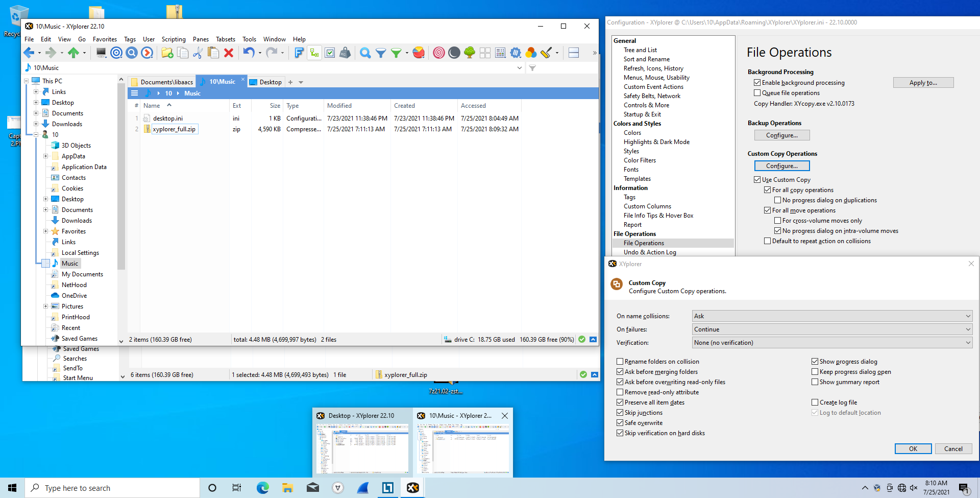
Task: Check Show summary report option
Action: (x=815, y=382)
